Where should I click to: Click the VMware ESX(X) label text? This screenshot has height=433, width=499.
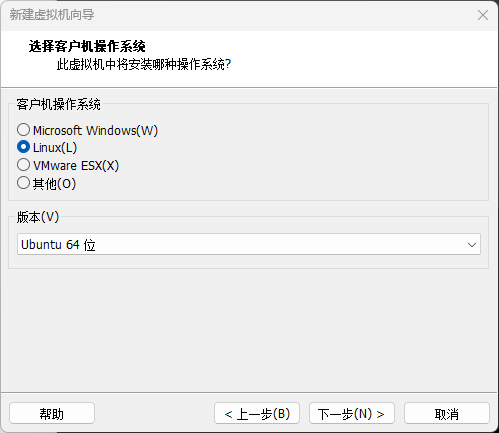[x=76, y=165]
